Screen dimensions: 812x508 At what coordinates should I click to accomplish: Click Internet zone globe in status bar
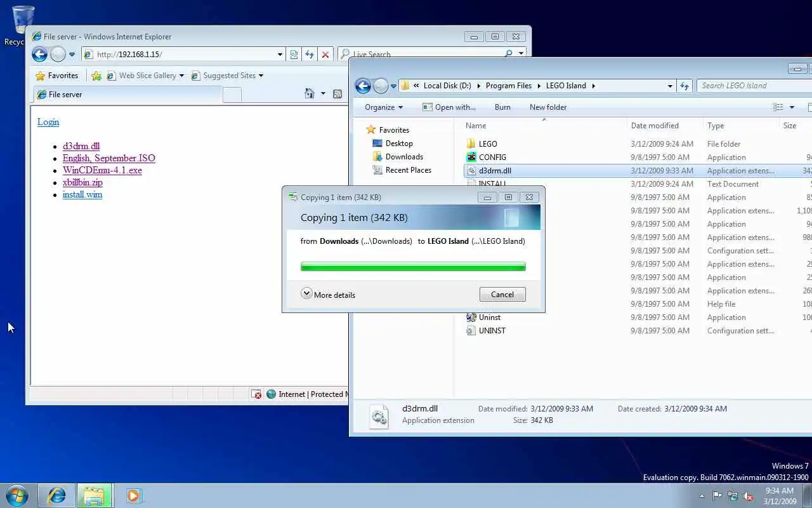click(x=272, y=394)
